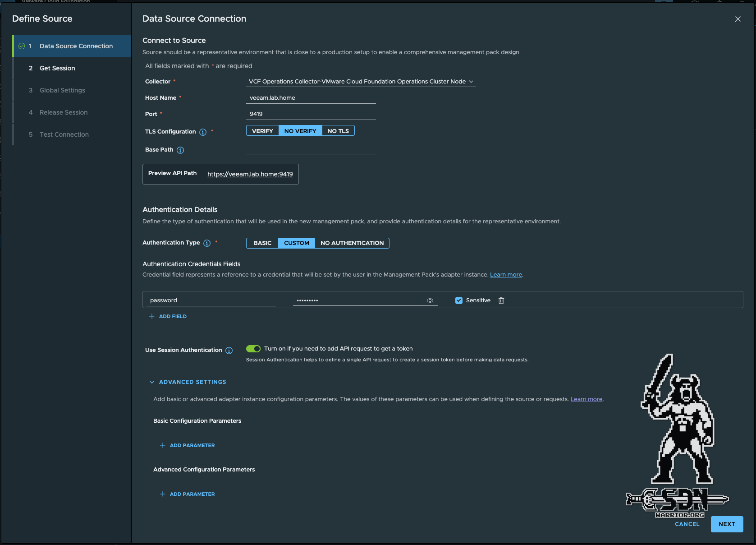The image size is (756, 545).
Task: Click the Base Path info icon
Action: [x=180, y=150]
